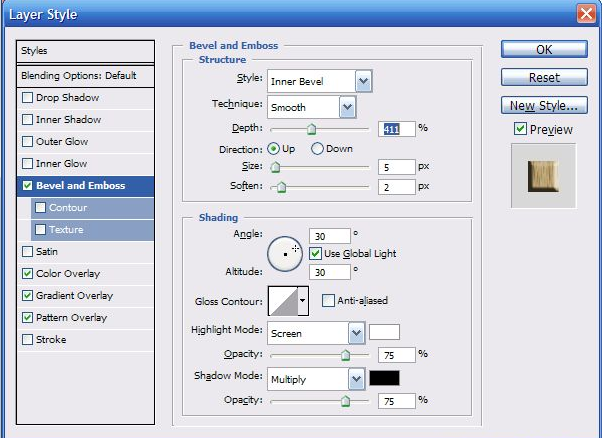Select the Texture sub-item under Bevel
The width and height of the screenshot is (602, 438).
66,230
